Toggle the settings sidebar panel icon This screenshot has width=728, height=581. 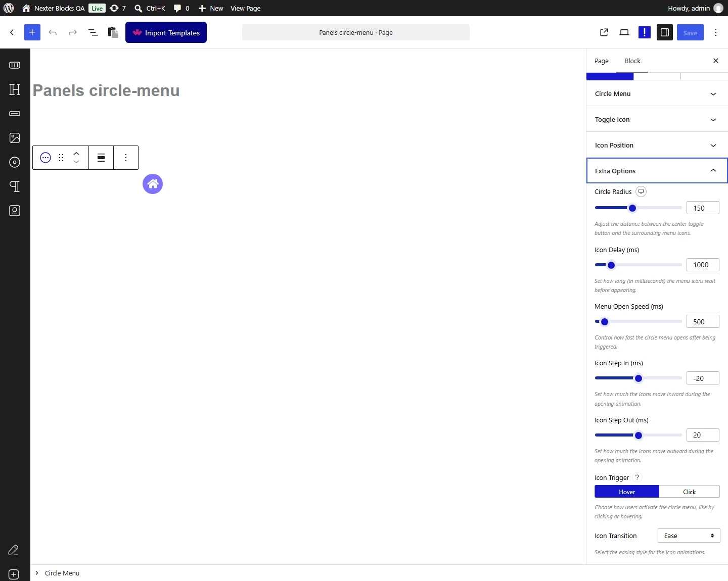(x=665, y=32)
